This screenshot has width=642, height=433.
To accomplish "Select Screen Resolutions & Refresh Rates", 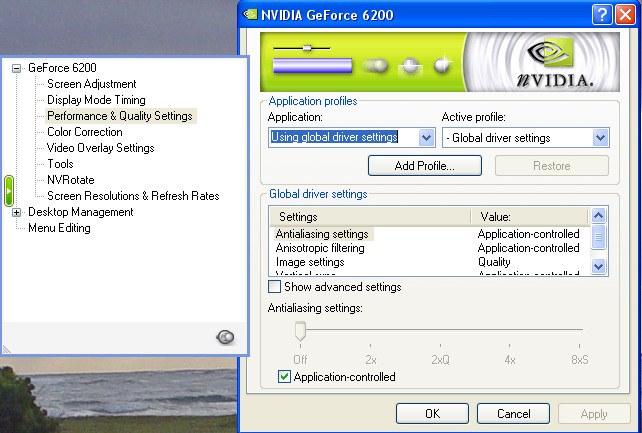I will click(133, 196).
